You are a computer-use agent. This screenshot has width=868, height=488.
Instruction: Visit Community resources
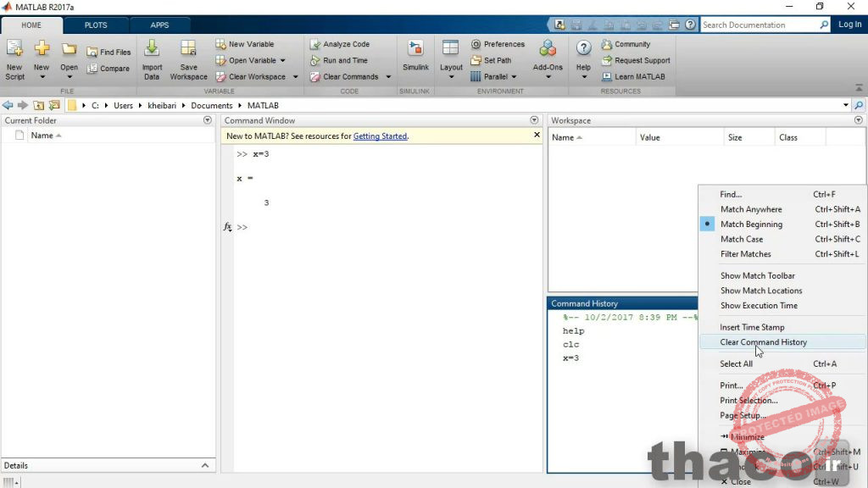pos(626,44)
